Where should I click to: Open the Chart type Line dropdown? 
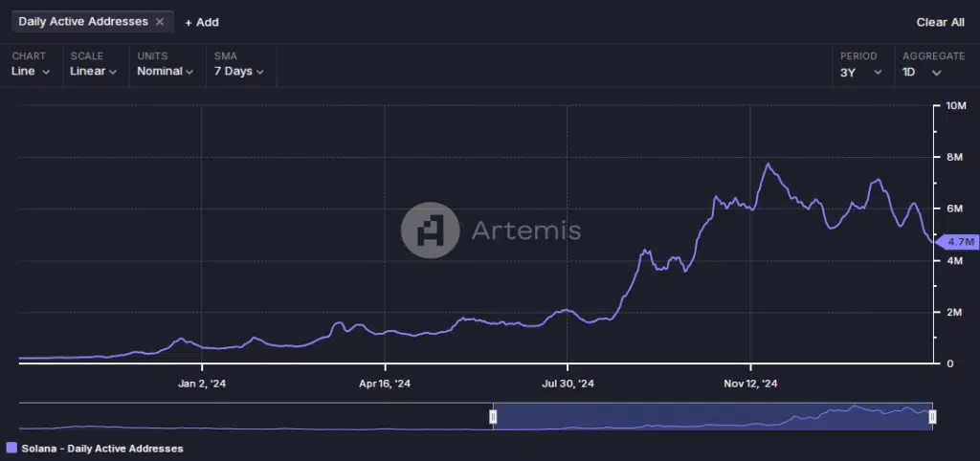[x=31, y=71]
